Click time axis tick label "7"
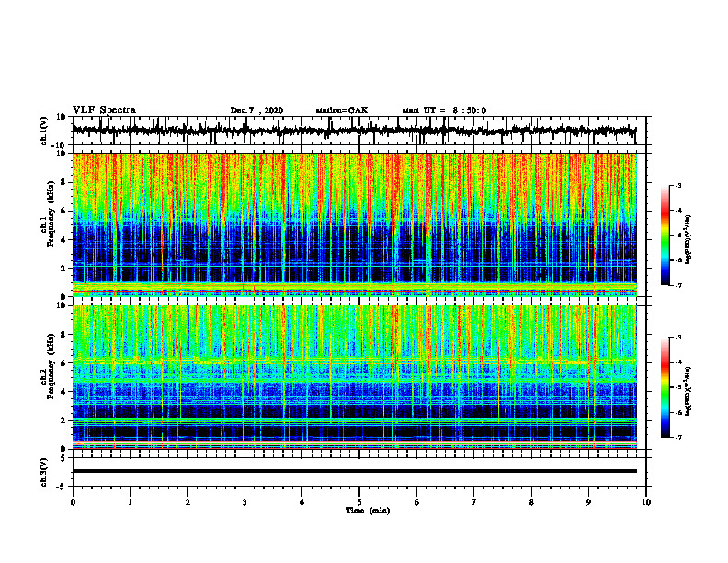Viewport: 728px width, 563px height. tap(474, 502)
